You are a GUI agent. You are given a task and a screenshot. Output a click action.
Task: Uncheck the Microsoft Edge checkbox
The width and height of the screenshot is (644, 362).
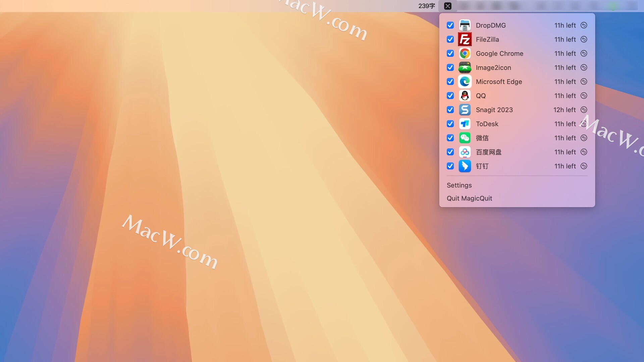click(450, 81)
